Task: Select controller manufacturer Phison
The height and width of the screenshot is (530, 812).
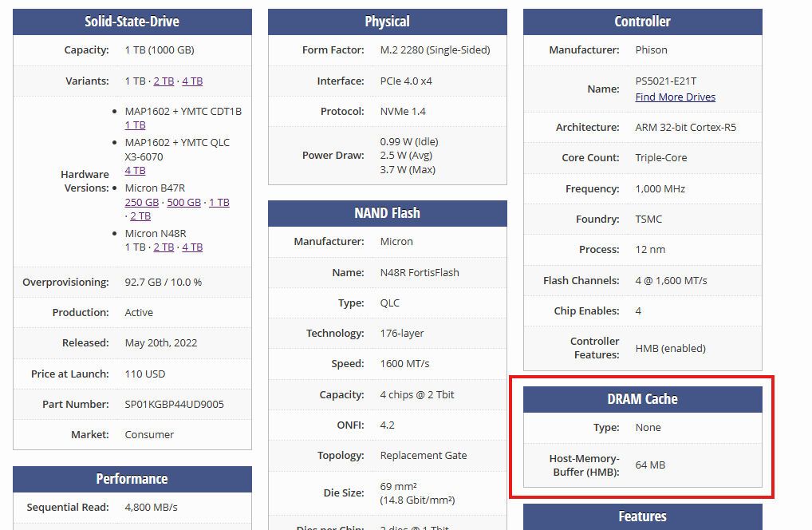Action: (x=652, y=50)
